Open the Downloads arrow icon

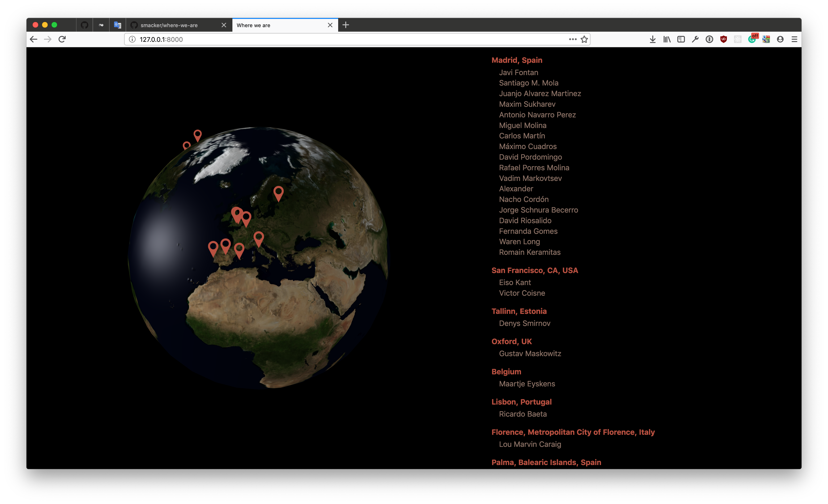[653, 39]
